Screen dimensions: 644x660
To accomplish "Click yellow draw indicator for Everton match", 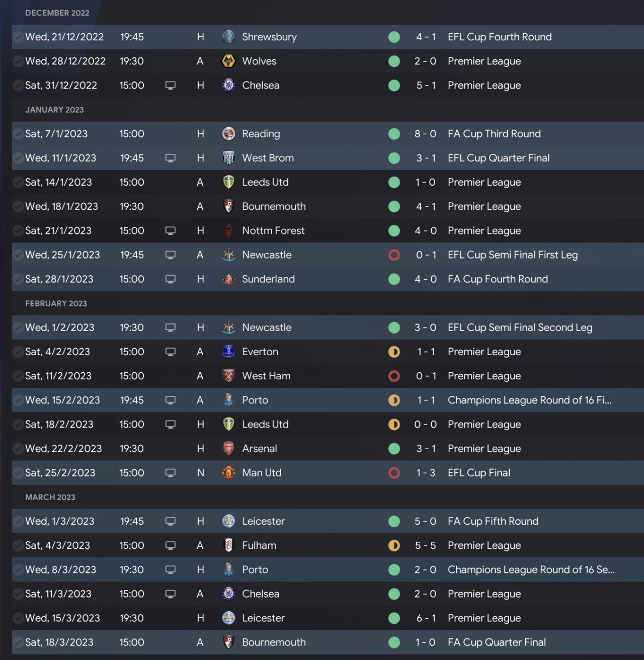I will pos(394,352).
